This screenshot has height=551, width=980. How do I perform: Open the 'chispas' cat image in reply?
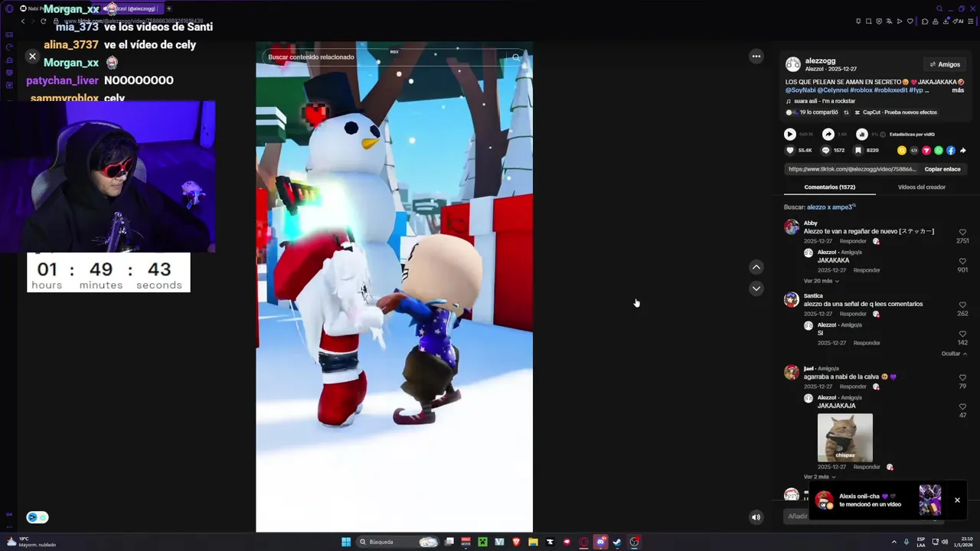point(844,437)
